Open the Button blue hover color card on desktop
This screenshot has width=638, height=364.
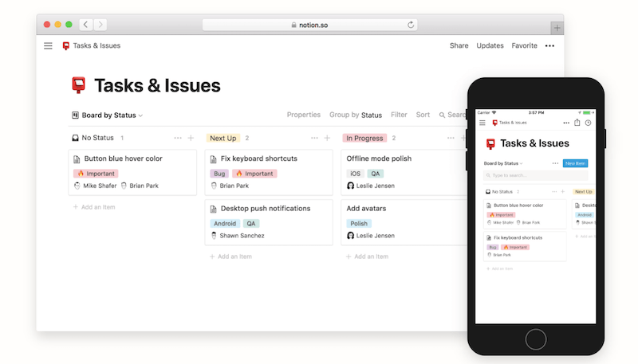(x=132, y=172)
